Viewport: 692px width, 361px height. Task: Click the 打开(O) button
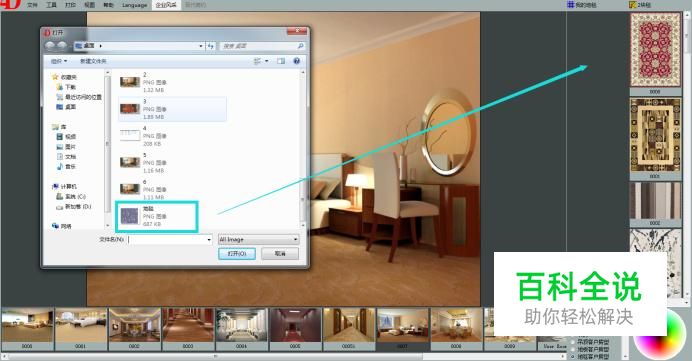tap(237, 254)
